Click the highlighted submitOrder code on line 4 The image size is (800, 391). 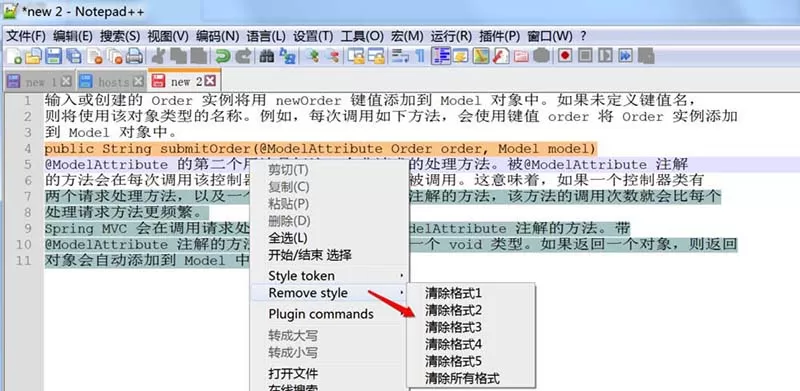[x=320, y=149]
